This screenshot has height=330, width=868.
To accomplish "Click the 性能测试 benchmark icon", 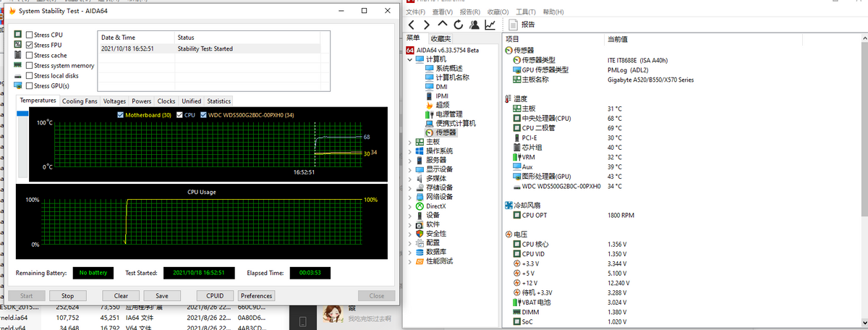I will pos(420,261).
